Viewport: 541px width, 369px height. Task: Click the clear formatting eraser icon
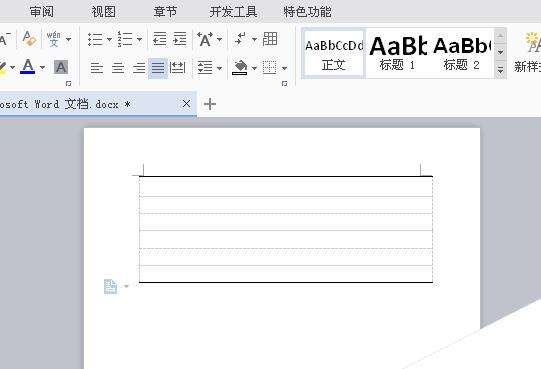29,38
